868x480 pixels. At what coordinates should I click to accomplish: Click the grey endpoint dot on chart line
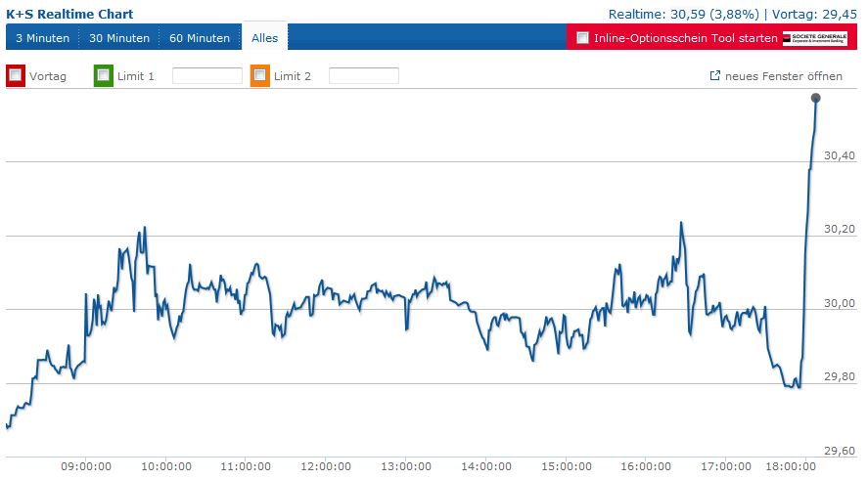click(816, 98)
